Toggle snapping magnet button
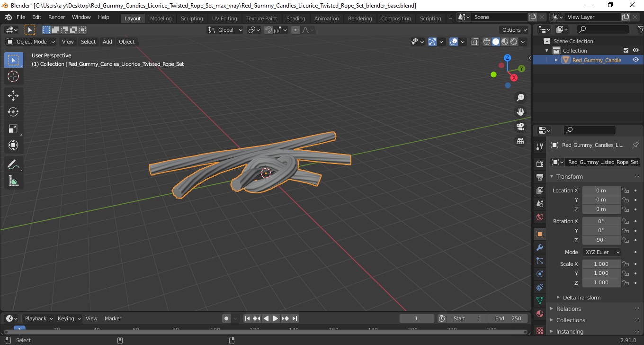 click(x=268, y=30)
